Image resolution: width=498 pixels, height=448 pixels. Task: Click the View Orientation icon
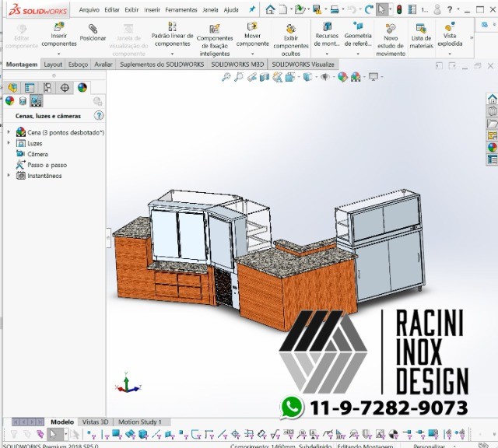[289, 77]
